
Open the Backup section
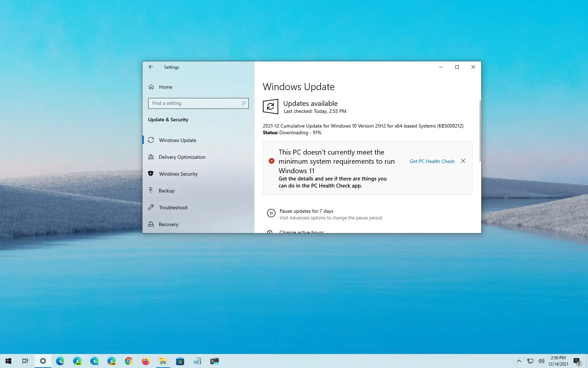166,191
